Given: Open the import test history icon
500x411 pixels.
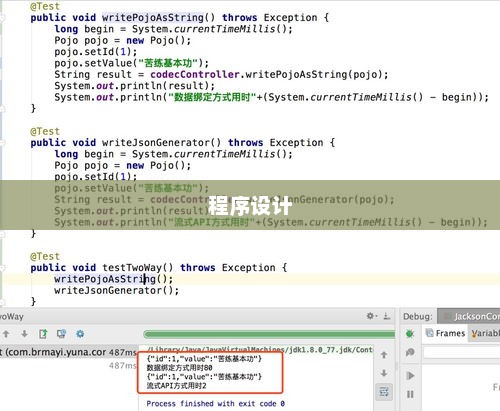Looking at the screenshot, I should [x=62, y=334].
